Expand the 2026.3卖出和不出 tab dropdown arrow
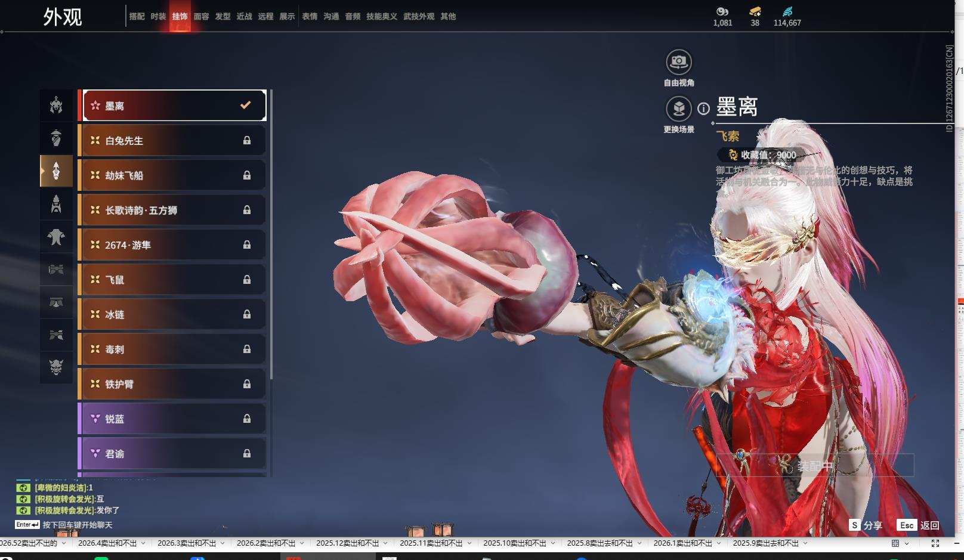This screenshot has height=560, width=964. click(223, 543)
